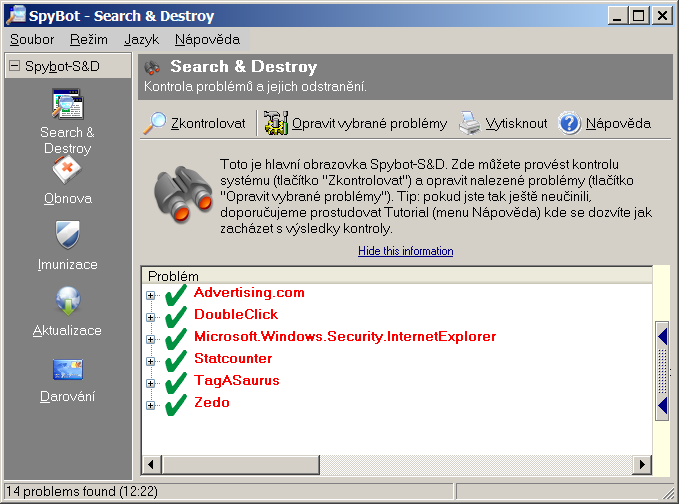Click the scroll right arrow
This screenshot has height=504, width=679.
coord(642,465)
